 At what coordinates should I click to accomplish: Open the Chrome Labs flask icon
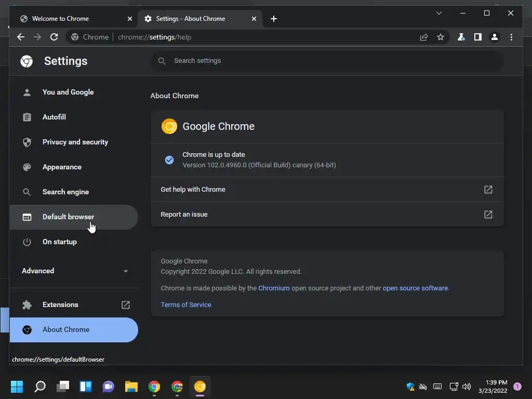[461, 37]
